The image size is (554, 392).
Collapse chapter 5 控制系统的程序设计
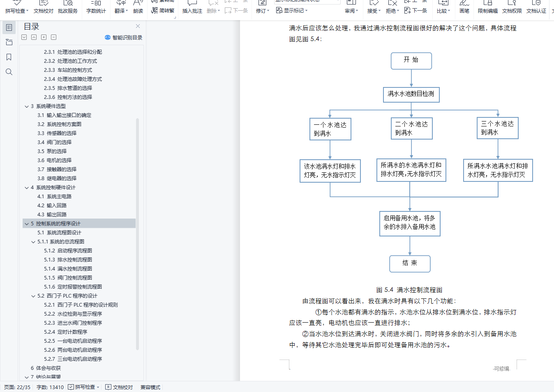click(27, 224)
